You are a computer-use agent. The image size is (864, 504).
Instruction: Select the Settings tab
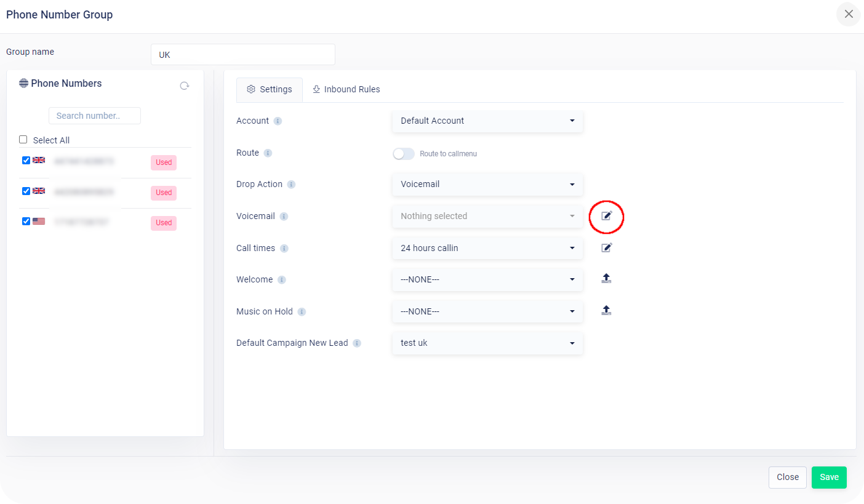click(269, 89)
